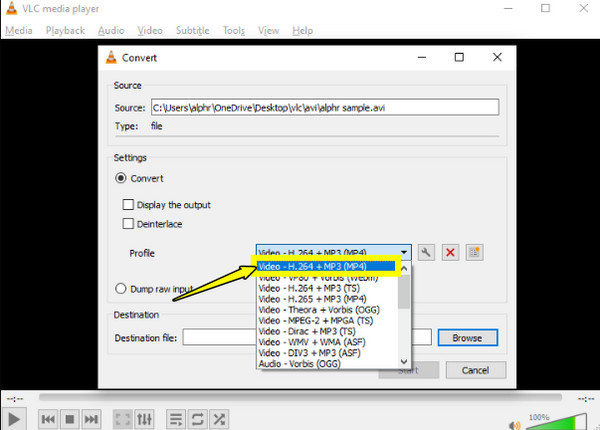The width and height of the screenshot is (600, 430).
Task: Click Browse for destination file
Action: coord(468,337)
